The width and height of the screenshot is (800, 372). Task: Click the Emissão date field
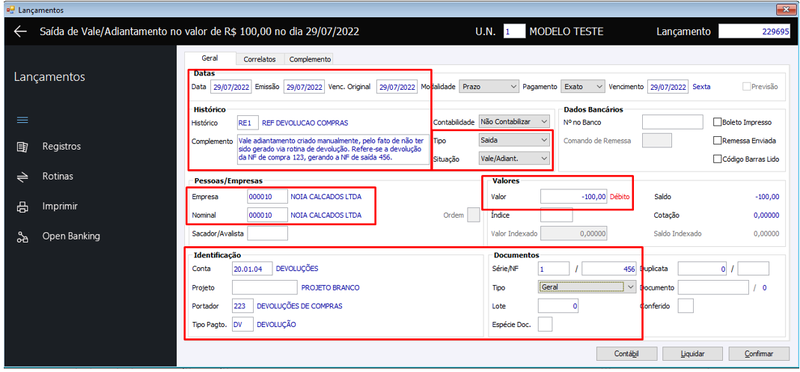click(304, 87)
